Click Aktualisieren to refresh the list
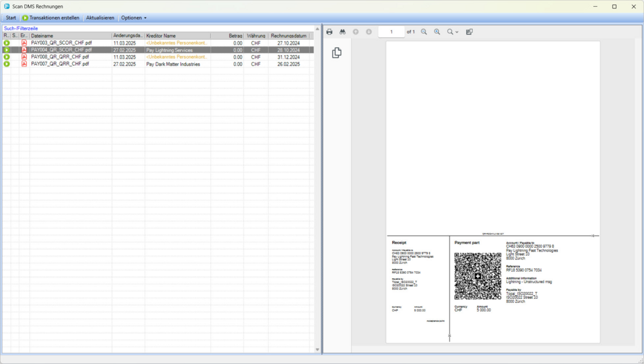The height and width of the screenshot is (364, 644). point(100,18)
